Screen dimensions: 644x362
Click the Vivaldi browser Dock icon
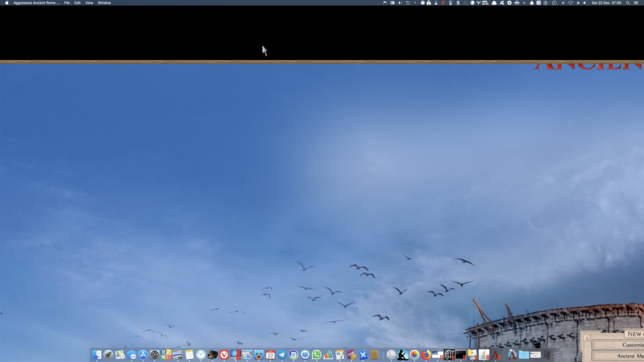(224, 355)
